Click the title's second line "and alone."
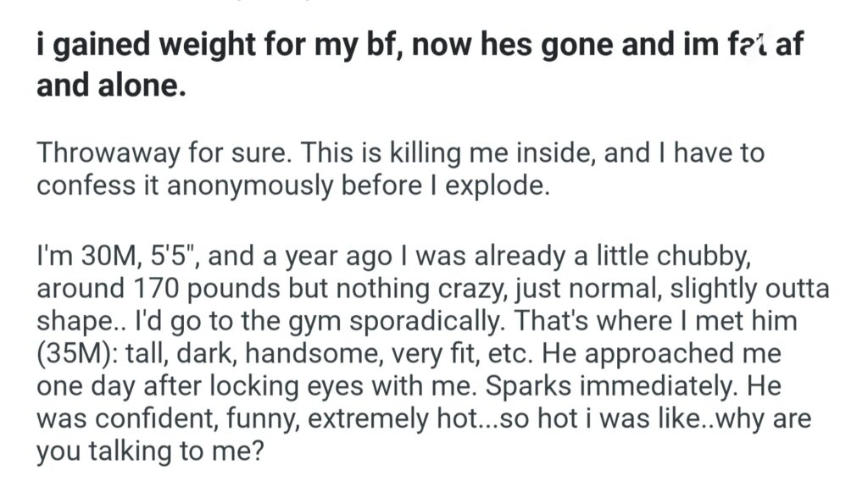 click(x=111, y=87)
